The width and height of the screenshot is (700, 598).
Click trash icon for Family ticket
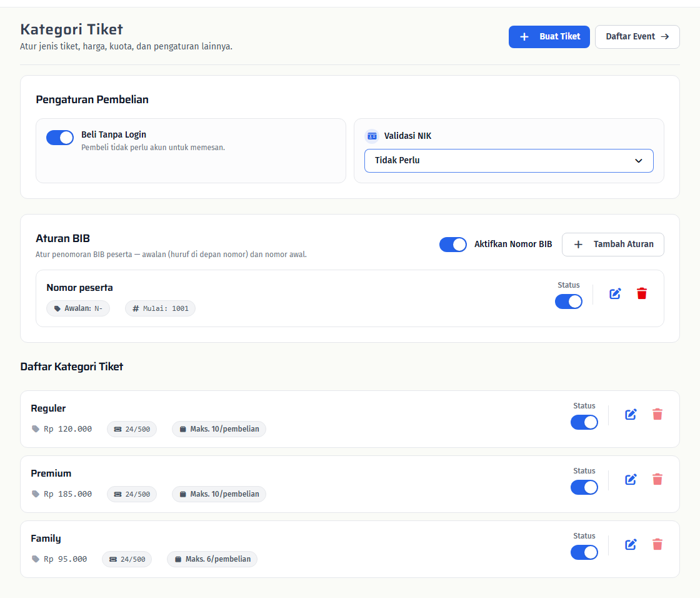click(x=657, y=544)
